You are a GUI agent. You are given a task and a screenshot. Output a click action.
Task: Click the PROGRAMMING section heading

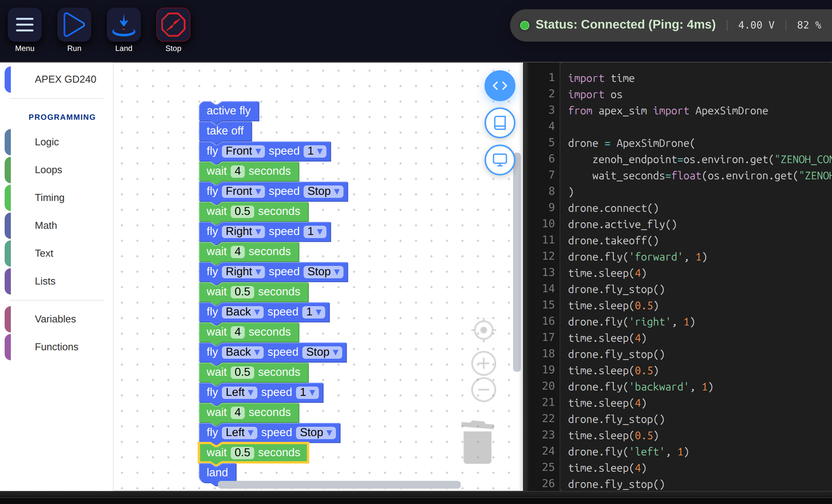(62, 117)
